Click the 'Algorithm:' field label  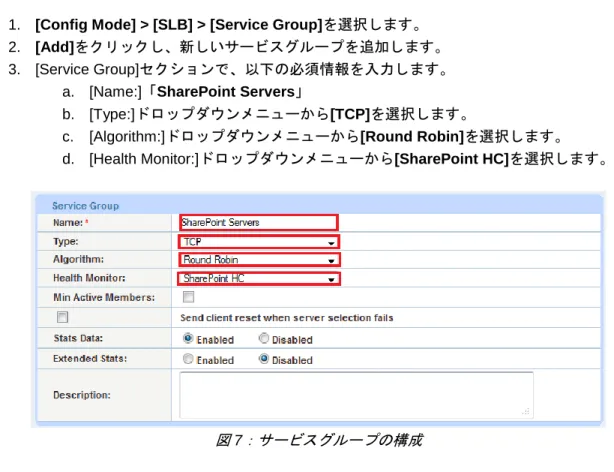point(79,259)
